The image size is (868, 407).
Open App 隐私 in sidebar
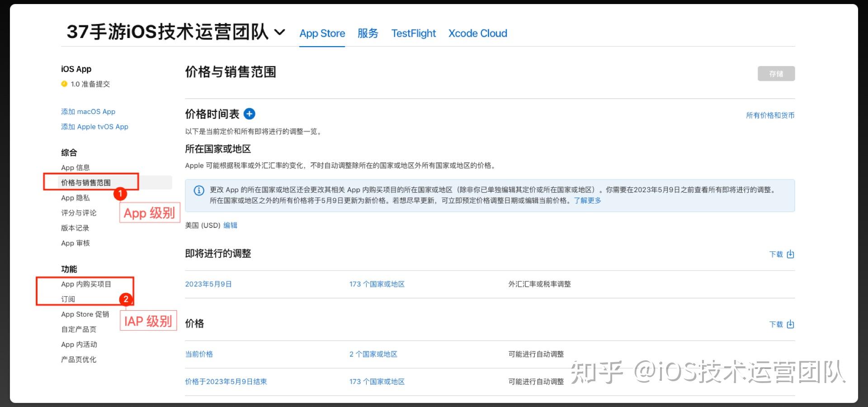[75, 198]
